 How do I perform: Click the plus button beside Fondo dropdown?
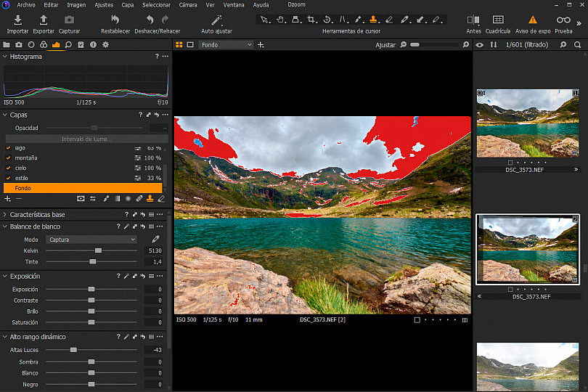point(261,45)
